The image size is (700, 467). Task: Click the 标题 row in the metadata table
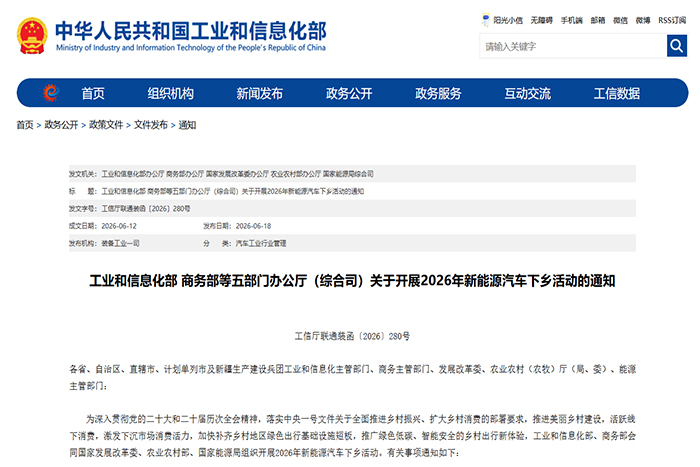(352, 191)
